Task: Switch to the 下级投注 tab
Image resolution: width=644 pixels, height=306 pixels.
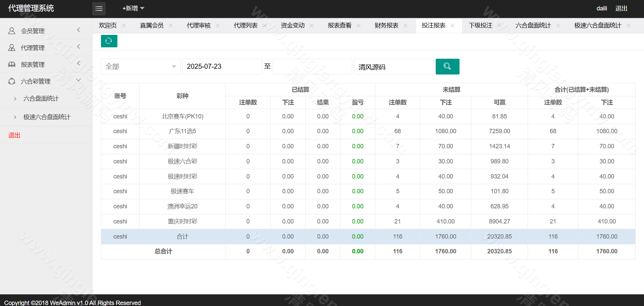Action: pos(480,25)
